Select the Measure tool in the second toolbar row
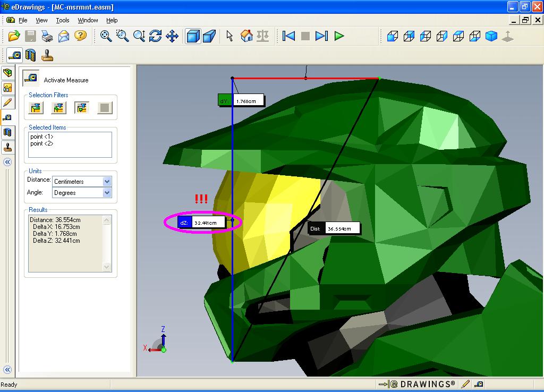Screen dimensions: 544x392 (14, 55)
